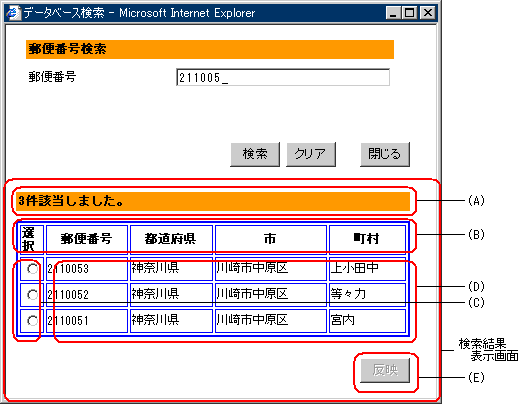
Task: Click the 選択 column header
Action: coord(32,239)
